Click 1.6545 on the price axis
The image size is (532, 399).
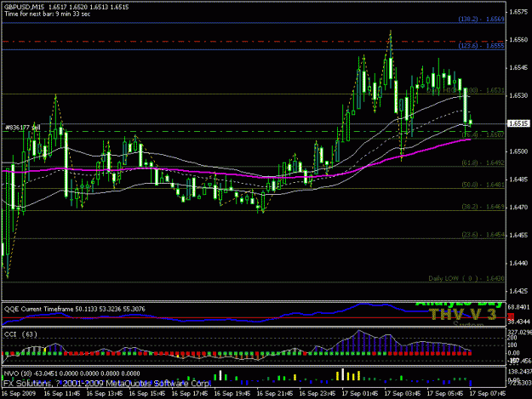coord(518,68)
